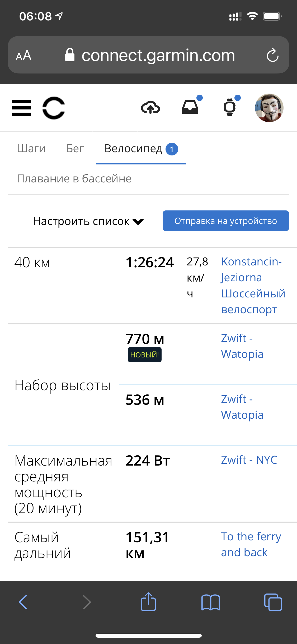Tap the connect.garmin.com address field
The width and height of the screenshot is (297, 644).
pos(158,55)
